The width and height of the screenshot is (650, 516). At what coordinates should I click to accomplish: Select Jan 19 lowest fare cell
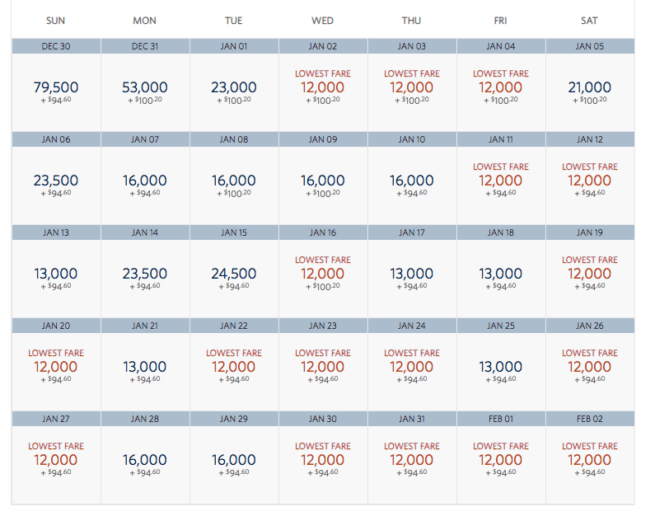pyautogui.click(x=589, y=279)
